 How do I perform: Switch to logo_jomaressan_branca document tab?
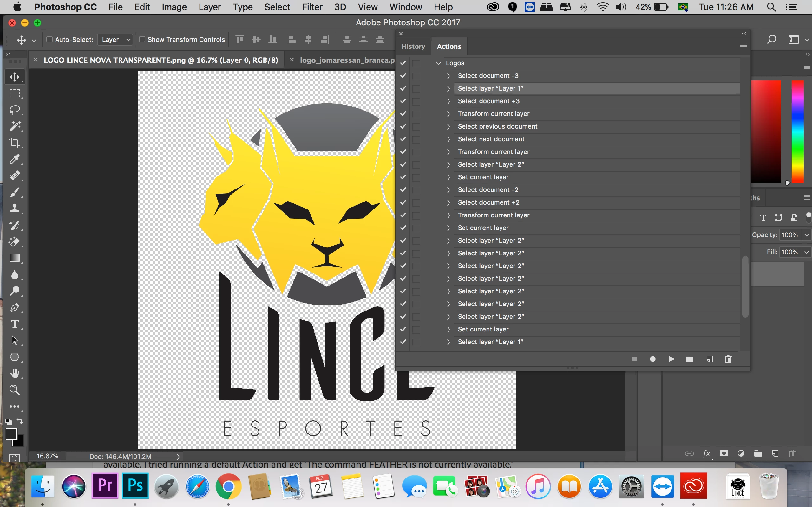tap(347, 60)
